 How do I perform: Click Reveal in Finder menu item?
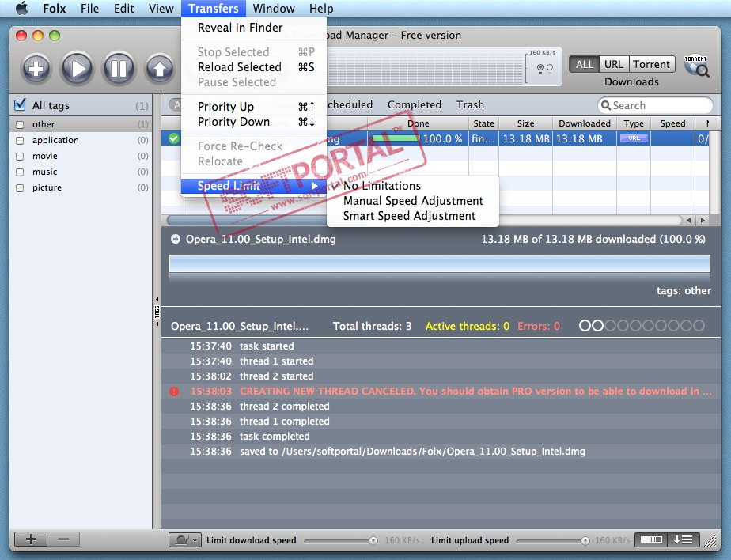(x=254, y=28)
